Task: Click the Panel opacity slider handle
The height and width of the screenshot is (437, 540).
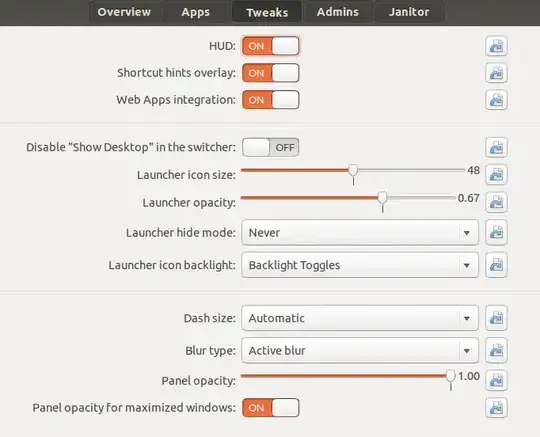Action: click(x=450, y=376)
